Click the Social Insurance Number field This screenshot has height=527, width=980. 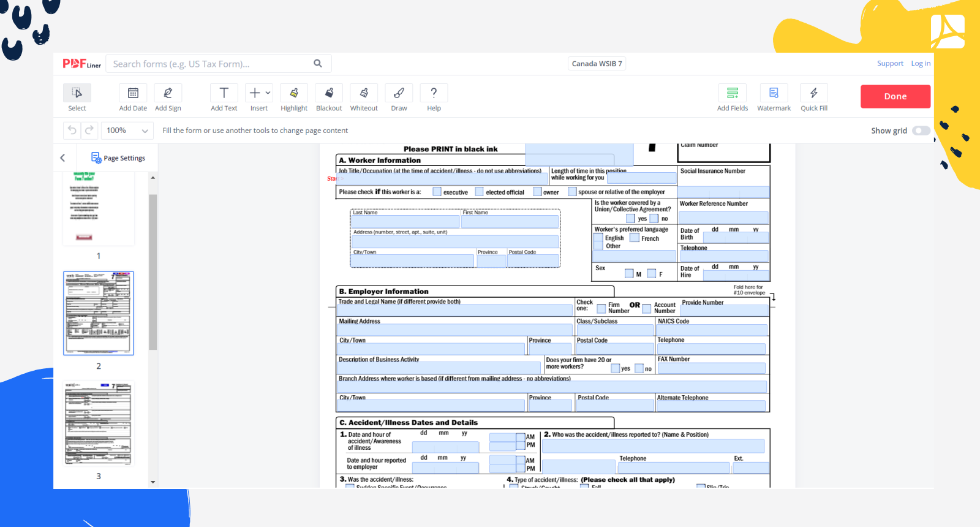click(723, 192)
